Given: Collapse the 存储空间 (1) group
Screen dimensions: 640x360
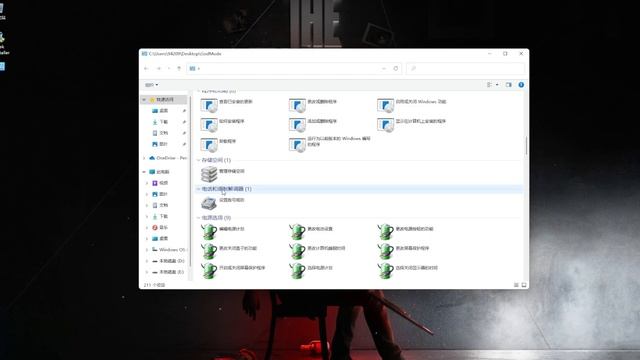Looking at the screenshot, I should click(198, 160).
